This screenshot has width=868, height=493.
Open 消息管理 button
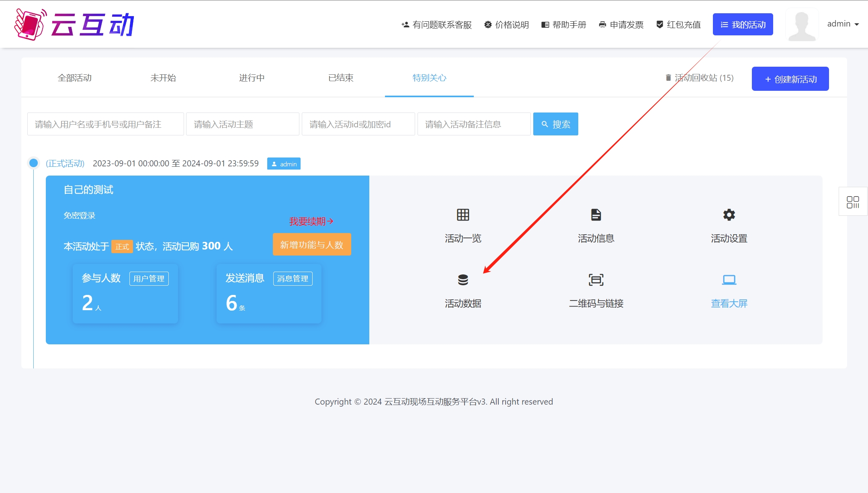293,278
